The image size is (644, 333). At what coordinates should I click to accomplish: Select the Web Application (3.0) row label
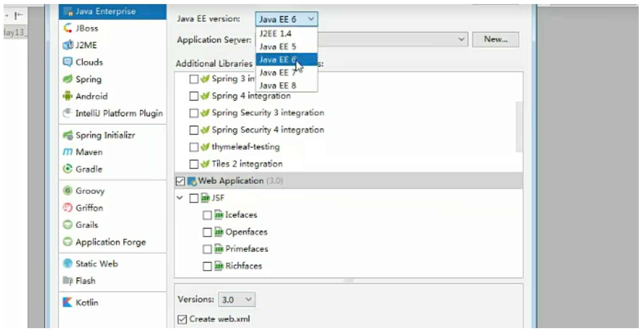[240, 181]
